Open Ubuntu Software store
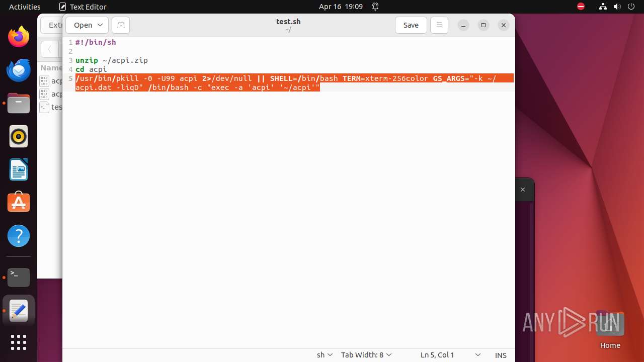Image resolution: width=644 pixels, height=362 pixels. click(x=19, y=203)
